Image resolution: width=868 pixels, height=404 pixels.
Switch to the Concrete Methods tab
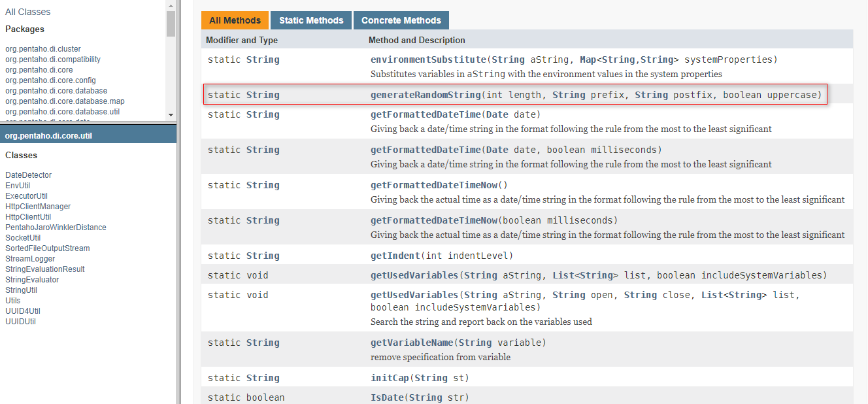pyautogui.click(x=401, y=20)
